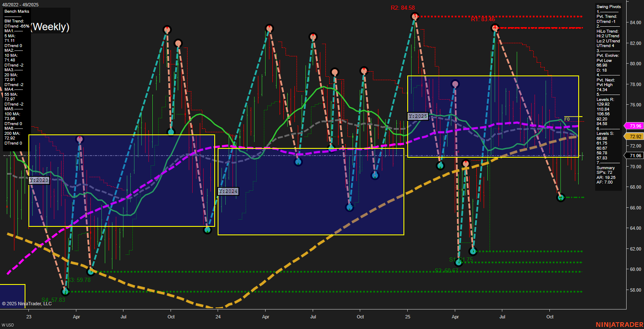Click the swing low pivot dot beside S3: 59.78
Image resolution: width=644 pixels, height=329 pixels.
coord(90,271)
